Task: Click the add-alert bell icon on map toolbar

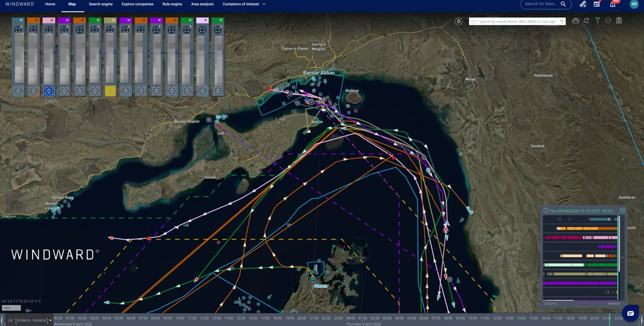Action: (x=587, y=21)
